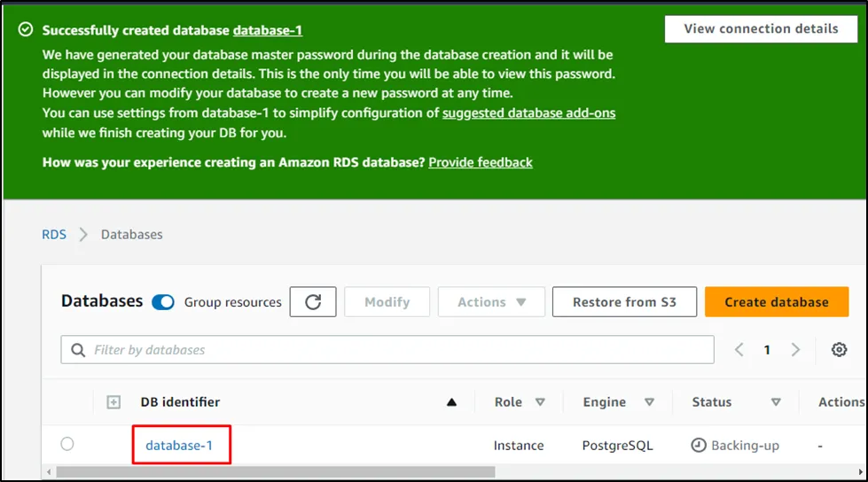Click the green success checkmark icon
This screenshot has height=482, width=868.
click(26, 30)
